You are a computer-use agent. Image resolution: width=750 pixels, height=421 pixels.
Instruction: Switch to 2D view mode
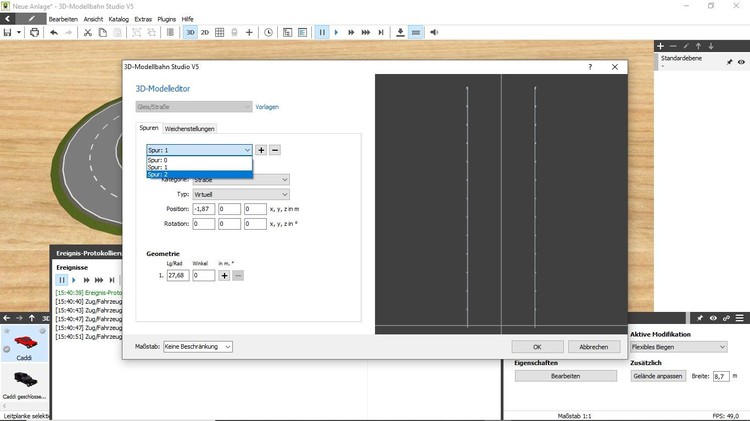205,32
